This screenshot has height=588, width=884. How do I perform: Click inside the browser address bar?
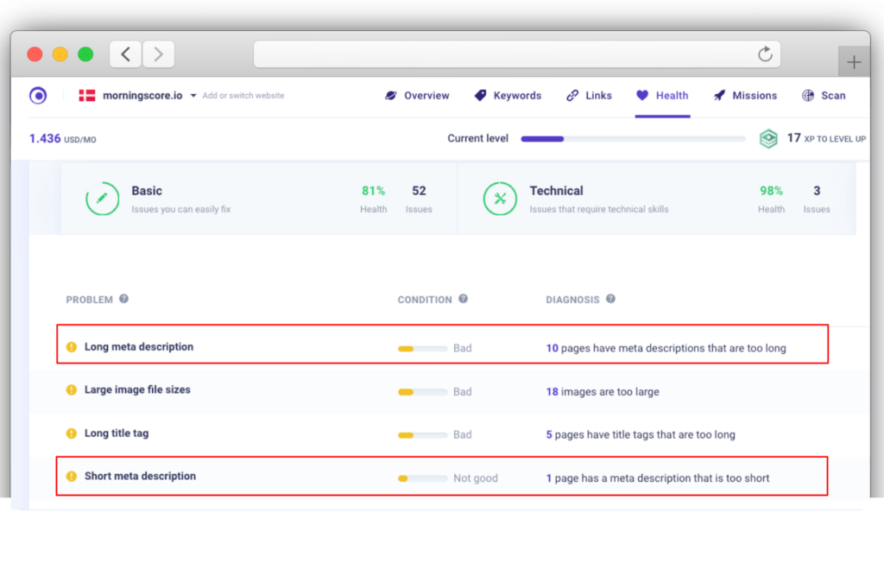click(x=516, y=54)
